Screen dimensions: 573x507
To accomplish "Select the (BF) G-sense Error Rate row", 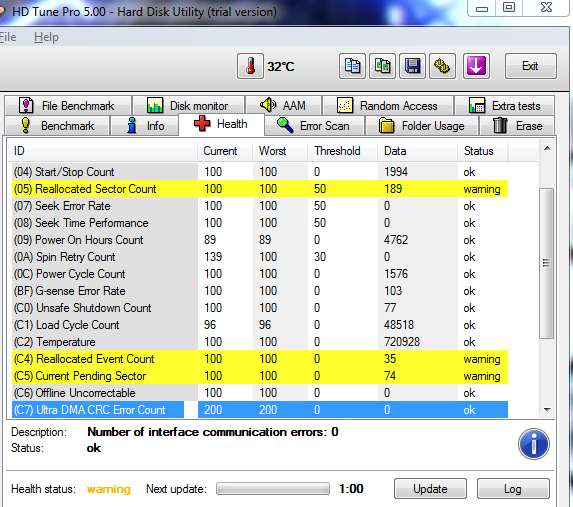I will coord(260,291).
